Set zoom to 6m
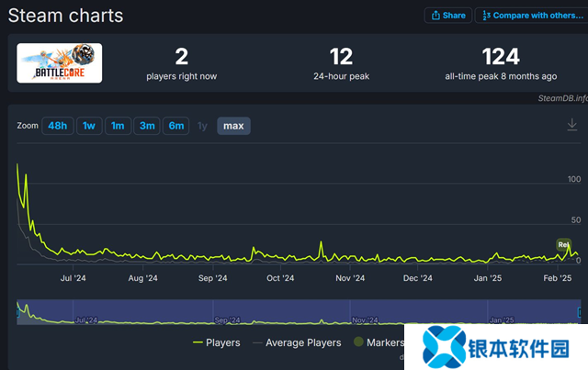588x370 pixels. click(175, 126)
